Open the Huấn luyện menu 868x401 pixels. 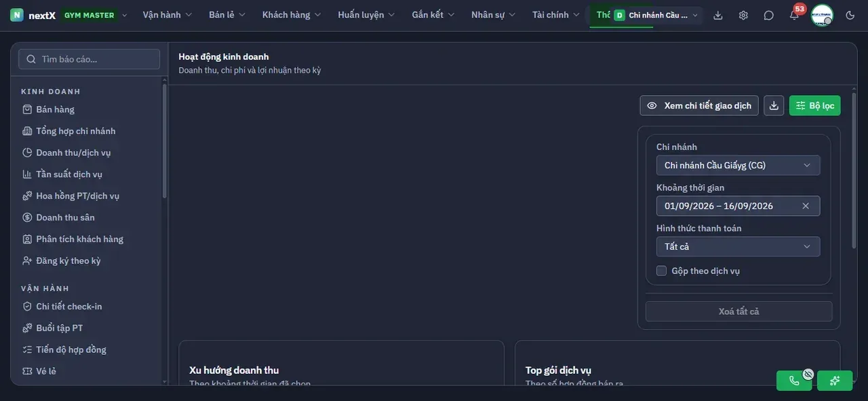click(366, 15)
